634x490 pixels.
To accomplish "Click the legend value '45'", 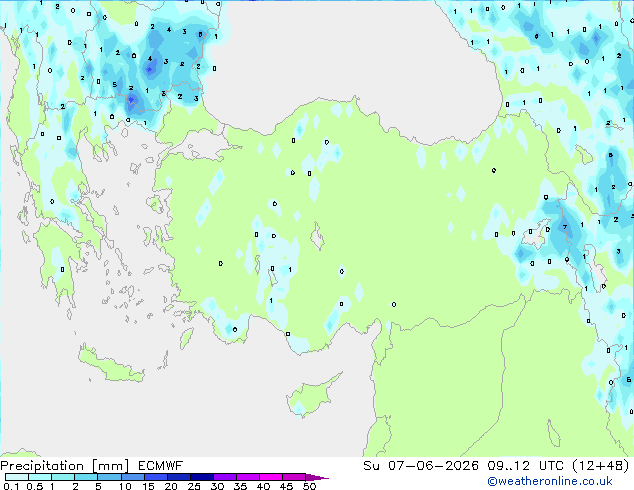I will [x=286, y=486].
